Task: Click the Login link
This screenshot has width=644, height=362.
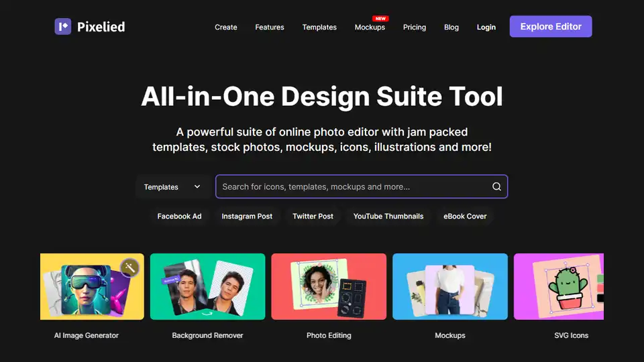Action: click(x=486, y=27)
